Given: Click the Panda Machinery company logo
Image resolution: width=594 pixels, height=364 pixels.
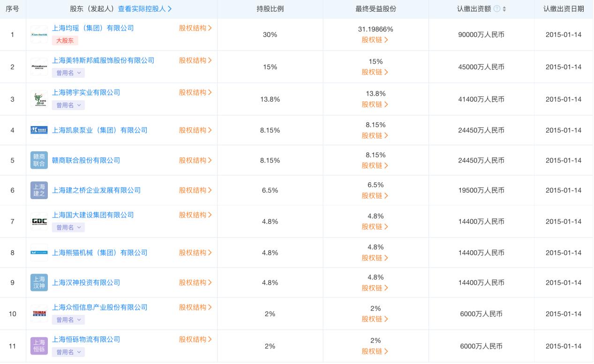Looking at the screenshot, I should tap(39, 253).
